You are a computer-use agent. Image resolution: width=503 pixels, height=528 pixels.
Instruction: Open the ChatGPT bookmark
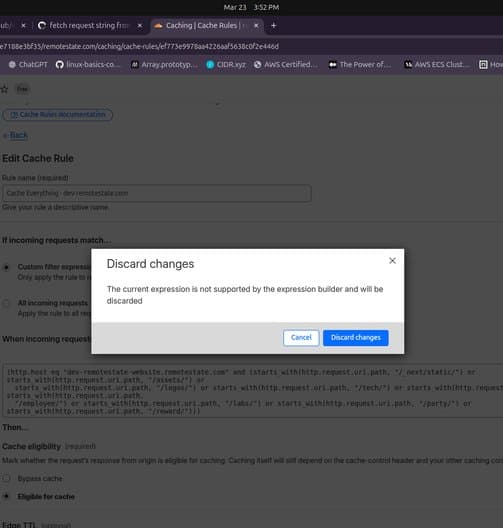[28, 65]
